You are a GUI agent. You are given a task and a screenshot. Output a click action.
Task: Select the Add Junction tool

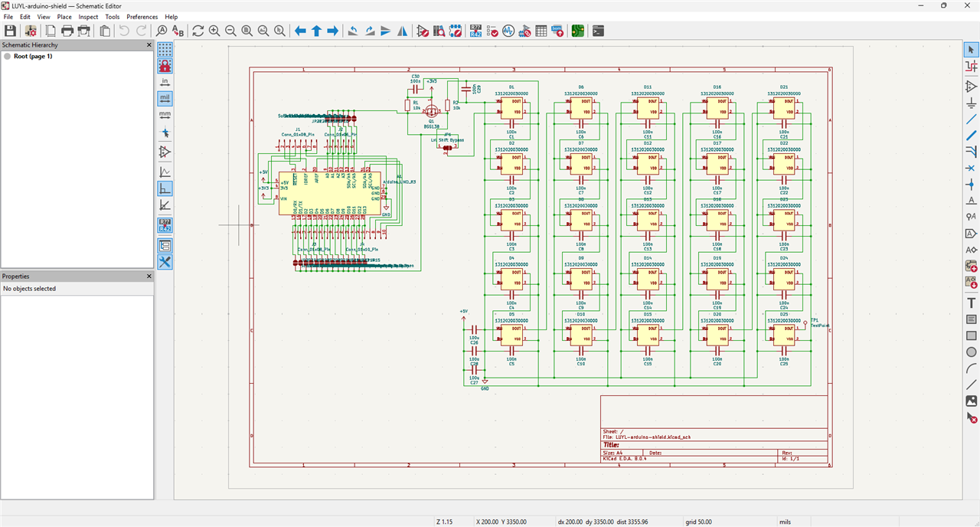pyautogui.click(x=971, y=185)
